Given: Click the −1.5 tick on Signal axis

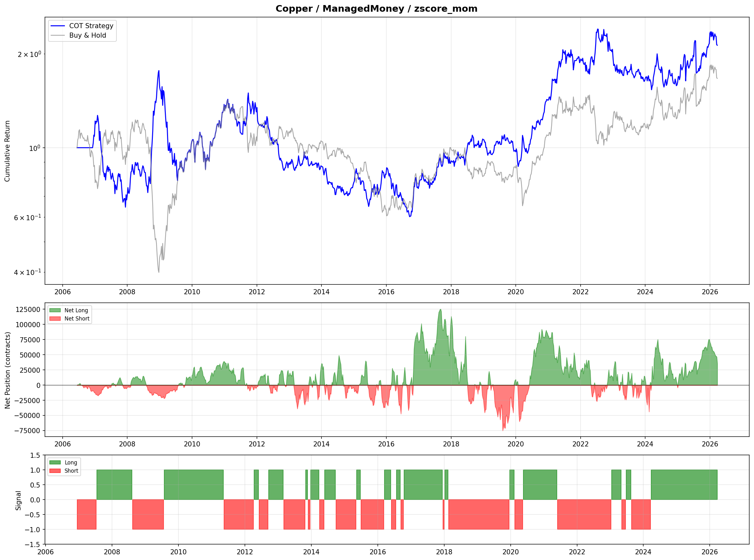Looking at the screenshot, I should click(32, 545).
